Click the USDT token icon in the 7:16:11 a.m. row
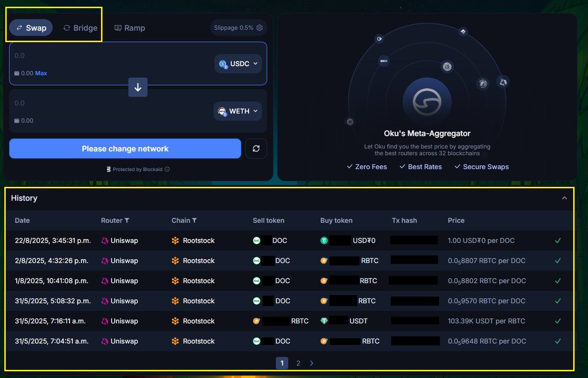 [324, 321]
